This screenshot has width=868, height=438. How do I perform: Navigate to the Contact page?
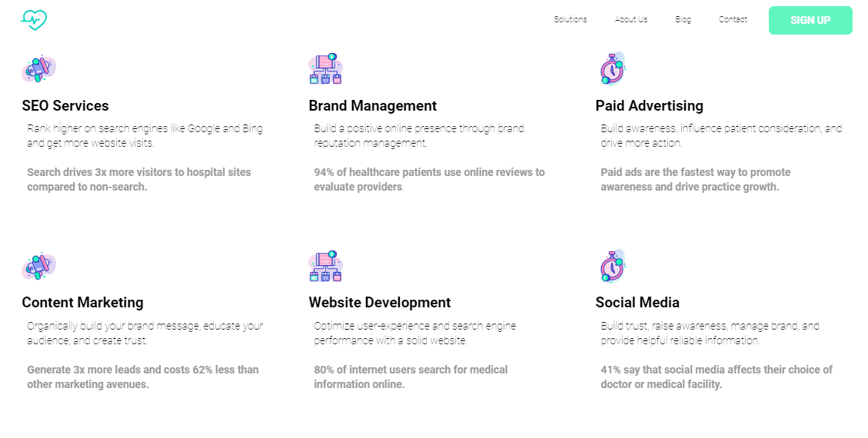click(x=733, y=20)
